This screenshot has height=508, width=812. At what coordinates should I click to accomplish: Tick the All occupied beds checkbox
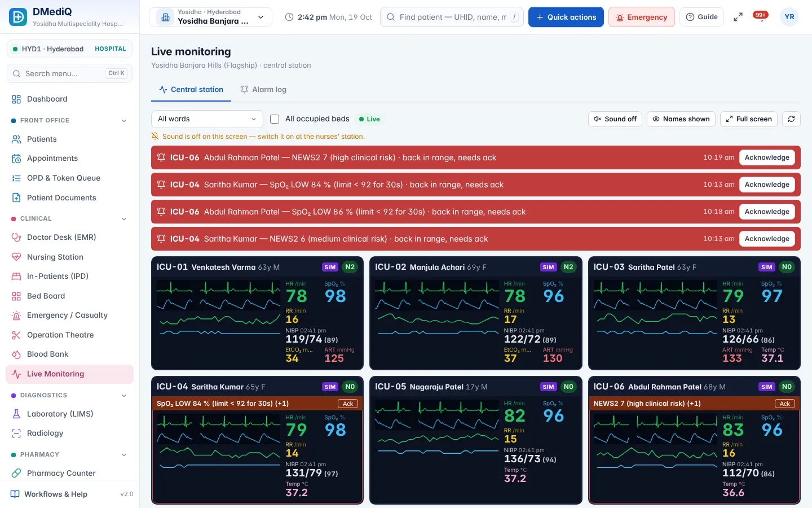click(275, 119)
